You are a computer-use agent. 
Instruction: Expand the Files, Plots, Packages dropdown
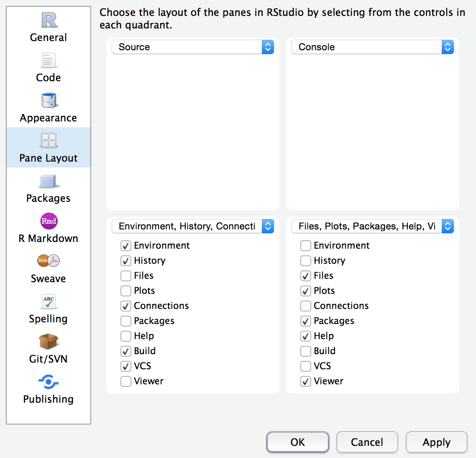coord(372,226)
